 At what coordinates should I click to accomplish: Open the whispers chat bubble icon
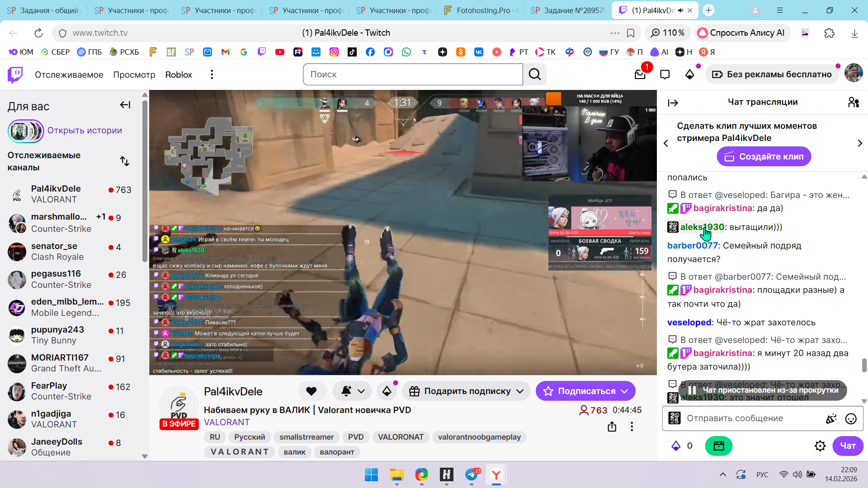[x=665, y=75]
